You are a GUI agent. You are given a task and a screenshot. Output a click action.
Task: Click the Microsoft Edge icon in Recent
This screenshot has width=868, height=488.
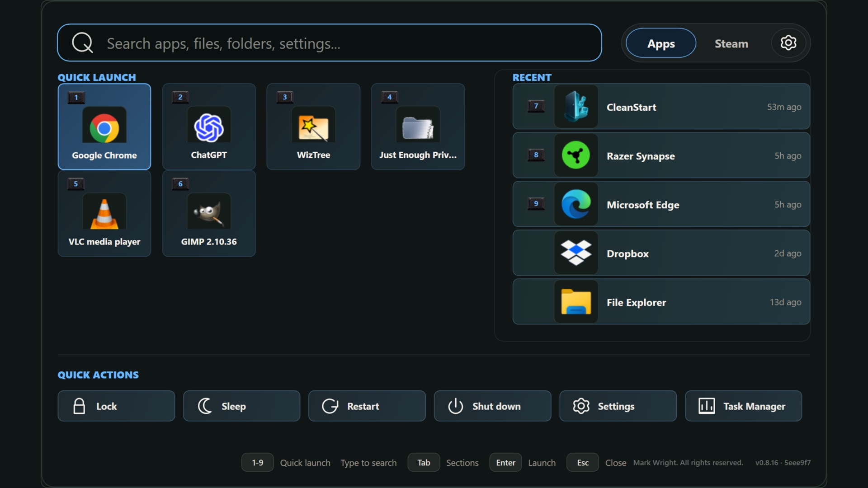pos(576,204)
